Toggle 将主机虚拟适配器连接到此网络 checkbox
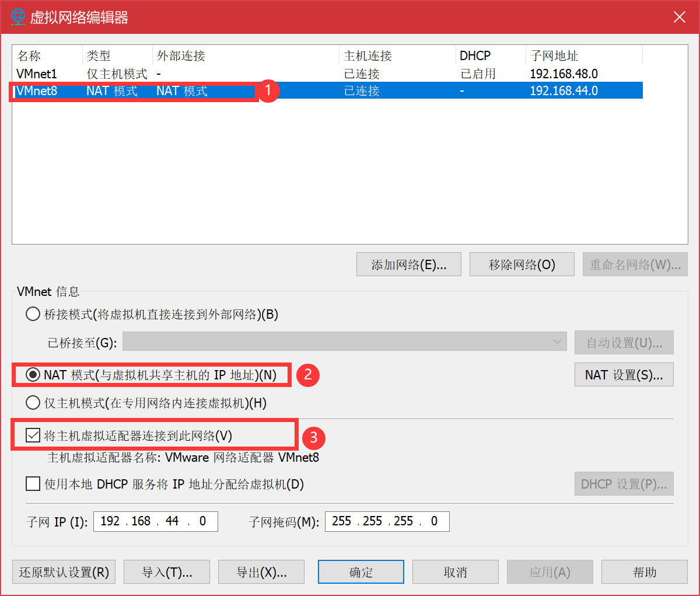Screen dimensions: 700x596 pyautogui.click(x=33, y=435)
